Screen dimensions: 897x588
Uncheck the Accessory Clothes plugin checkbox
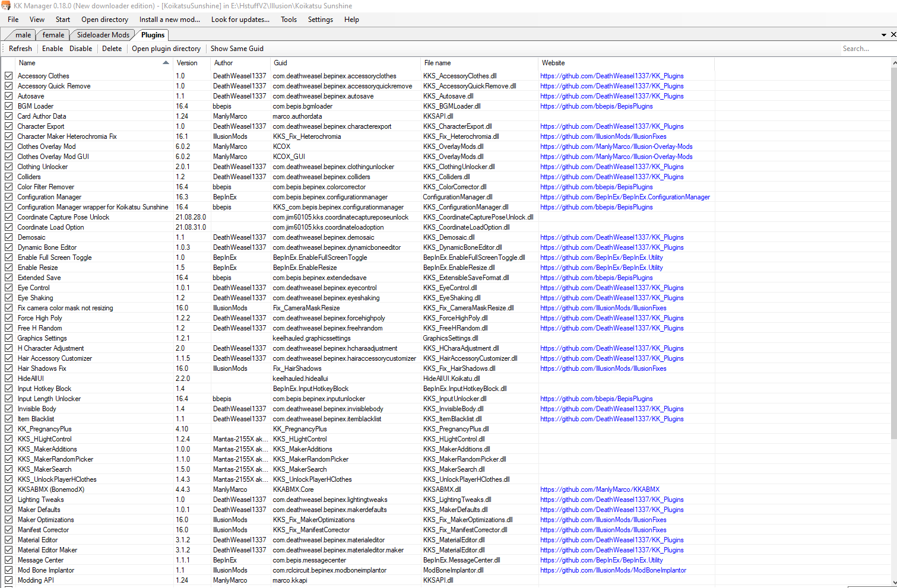[x=9, y=76]
